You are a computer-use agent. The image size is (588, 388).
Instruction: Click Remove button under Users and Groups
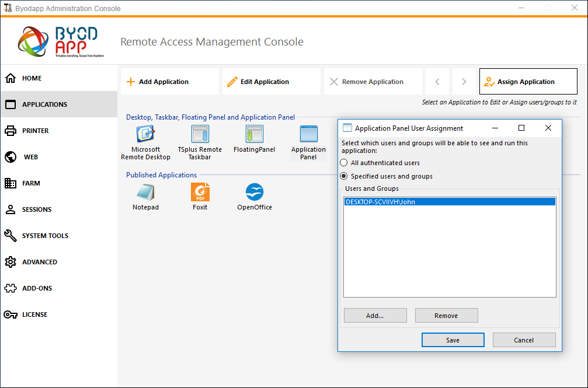click(447, 315)
